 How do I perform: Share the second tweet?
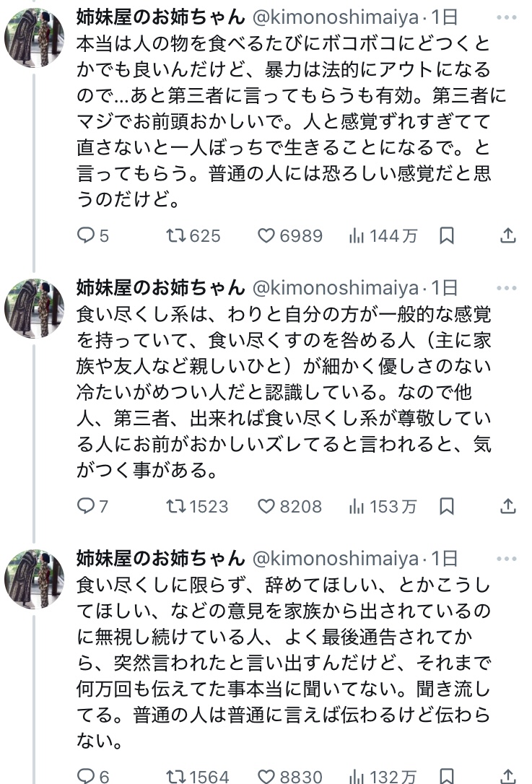(508, 507)
